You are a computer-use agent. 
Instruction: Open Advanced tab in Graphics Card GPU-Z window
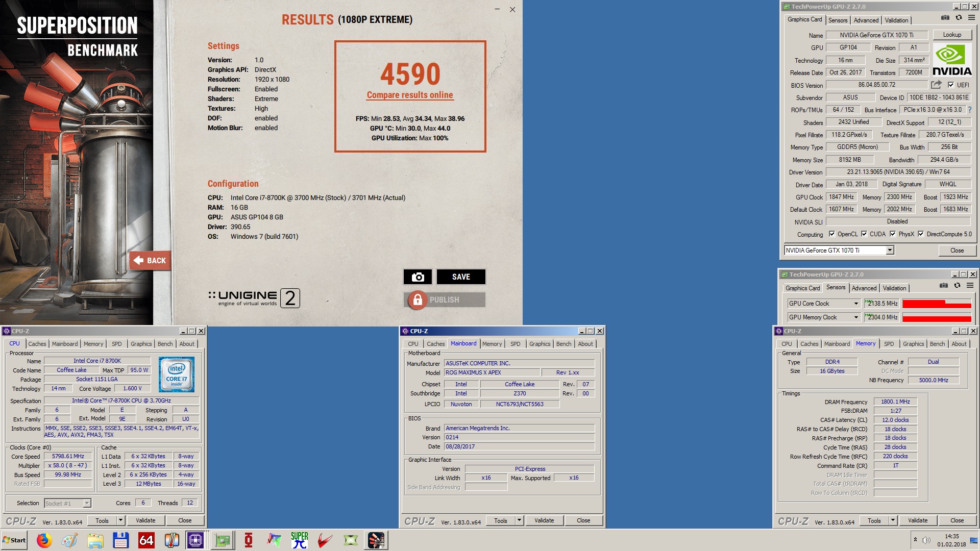tap(866, 20)
